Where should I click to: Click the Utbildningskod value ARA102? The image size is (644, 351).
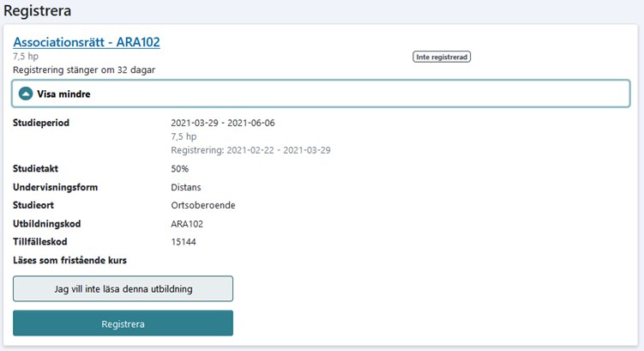(187, 224)
